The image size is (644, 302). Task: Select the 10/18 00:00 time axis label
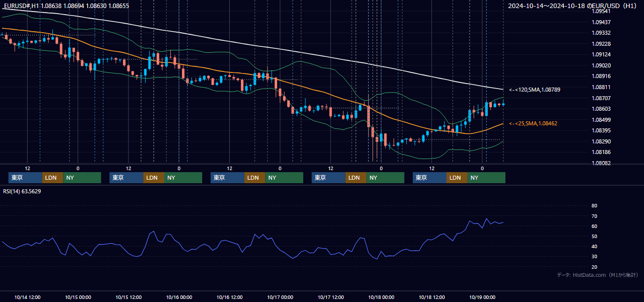click(381, 297)
